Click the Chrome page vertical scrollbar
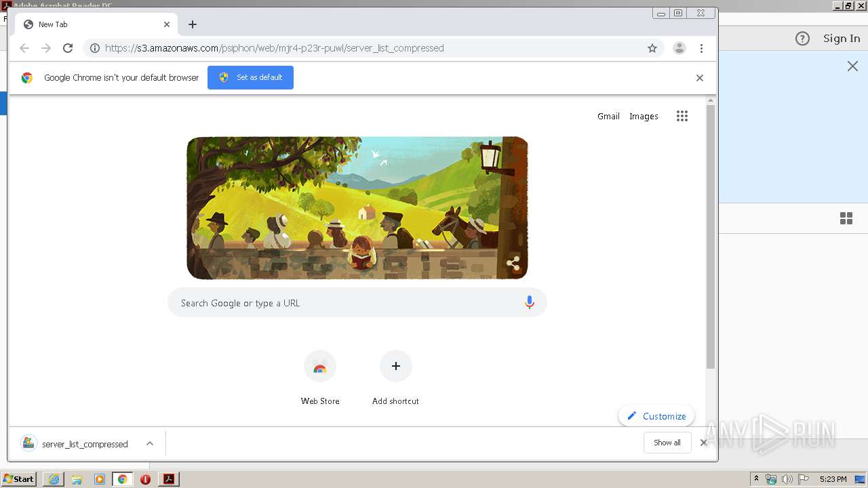Screen dimensions: 868x488 711,237
